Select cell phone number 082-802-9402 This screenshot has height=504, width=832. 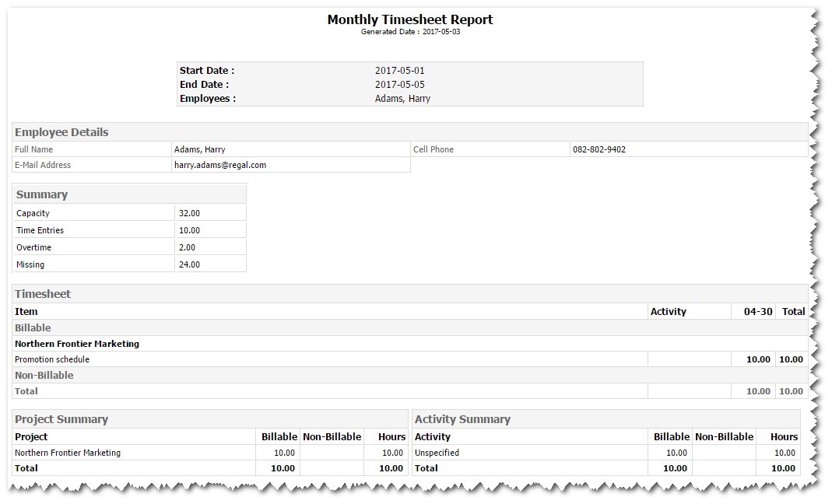(599, 149)
